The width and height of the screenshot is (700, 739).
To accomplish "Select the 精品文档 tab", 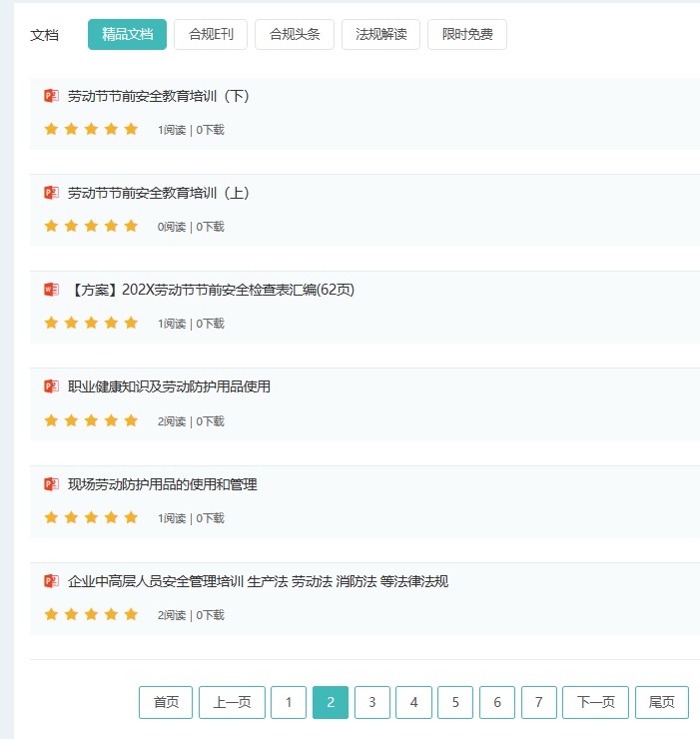I will tap(127, 34).
